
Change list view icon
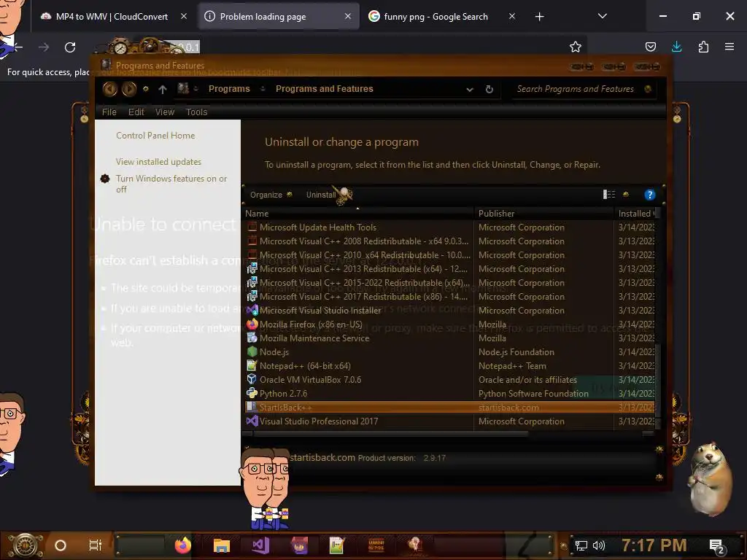[609, 194]
